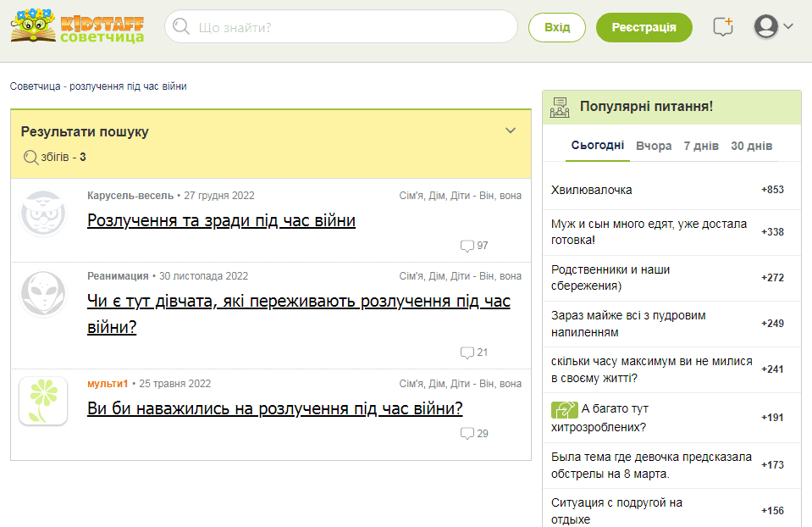Open Родственники и наши сбережения question
This screenshot has height=527, width=812.
[610, 278]
